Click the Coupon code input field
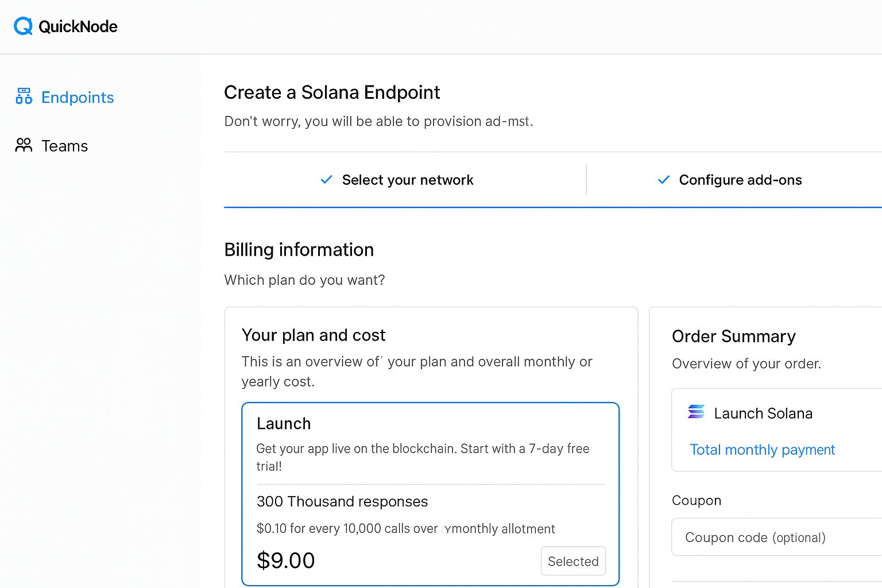The image size is (882, 588). pyautogui.click(x=775, y=537)
